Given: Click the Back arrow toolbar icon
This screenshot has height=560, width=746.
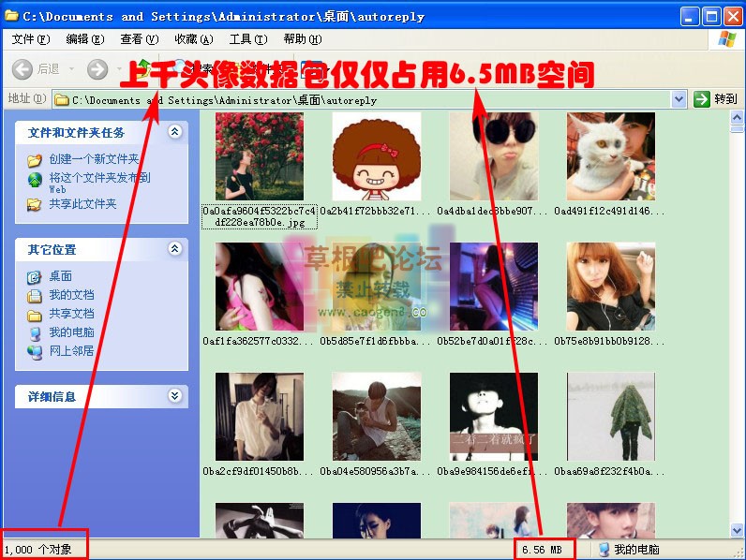Looking at the screenshot, I should tap(22, 69).
